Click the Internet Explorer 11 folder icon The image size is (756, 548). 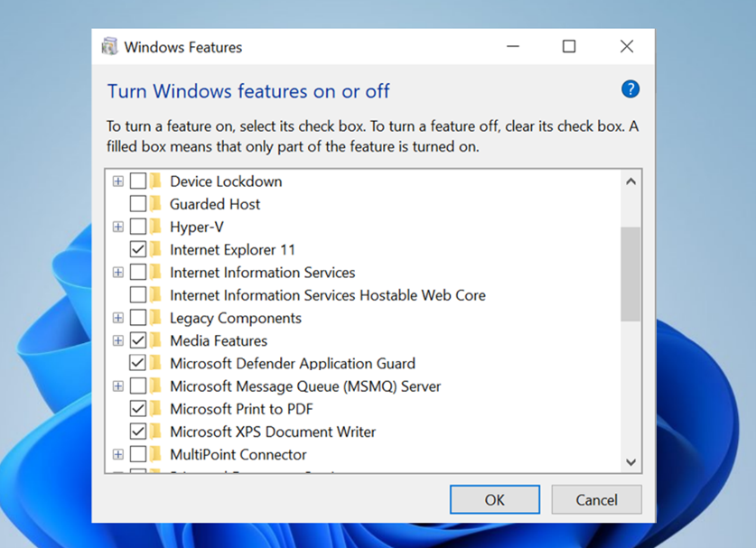click(156, 249)
